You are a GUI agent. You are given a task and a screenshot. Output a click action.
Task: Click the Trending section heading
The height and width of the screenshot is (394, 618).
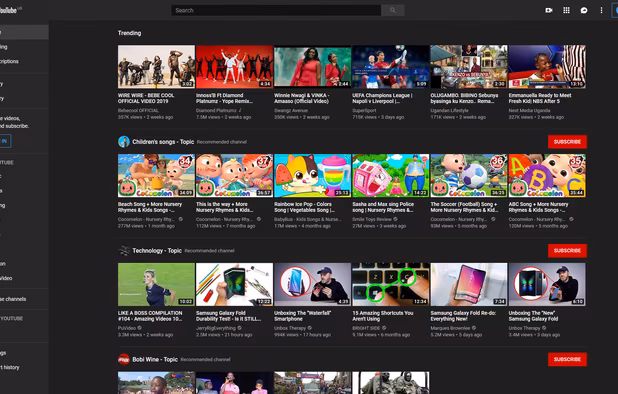129,33
